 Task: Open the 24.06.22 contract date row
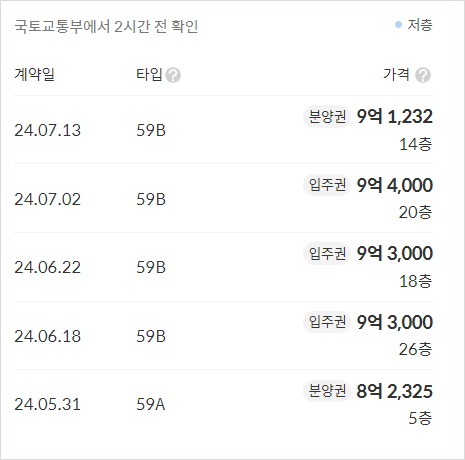tap(223, 267)
